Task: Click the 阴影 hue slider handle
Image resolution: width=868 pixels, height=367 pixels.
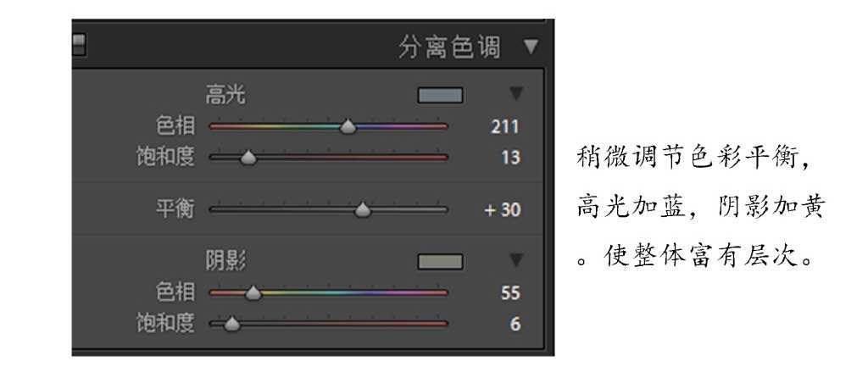Action: click(x=253, y=294)
